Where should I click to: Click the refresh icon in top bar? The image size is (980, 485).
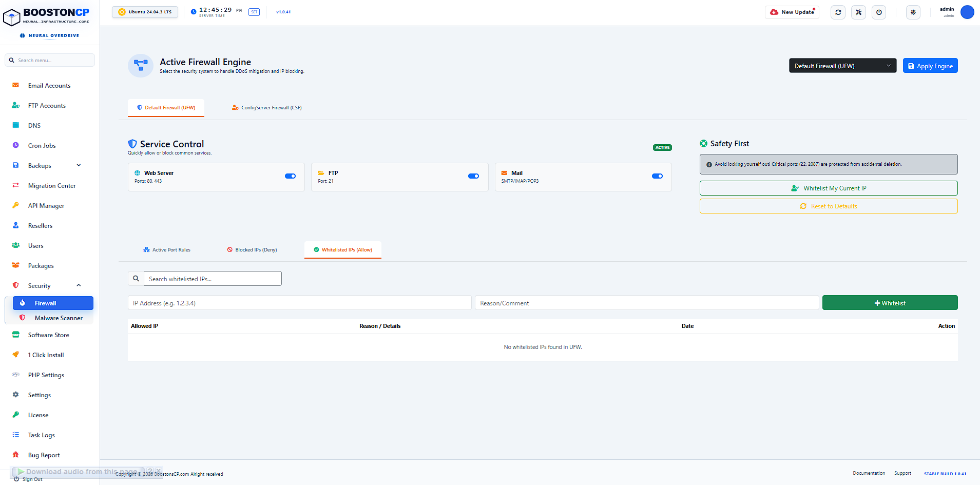(838, 12)
